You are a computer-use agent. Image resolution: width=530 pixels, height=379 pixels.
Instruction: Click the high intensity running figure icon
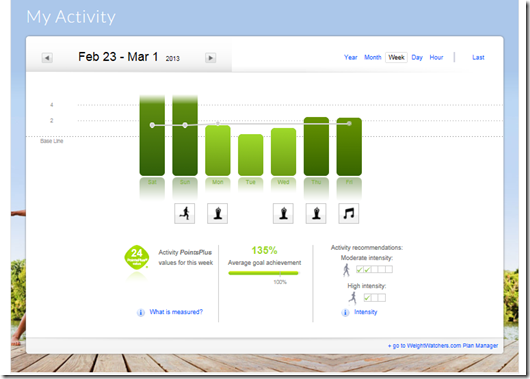(x=353, y=298)
